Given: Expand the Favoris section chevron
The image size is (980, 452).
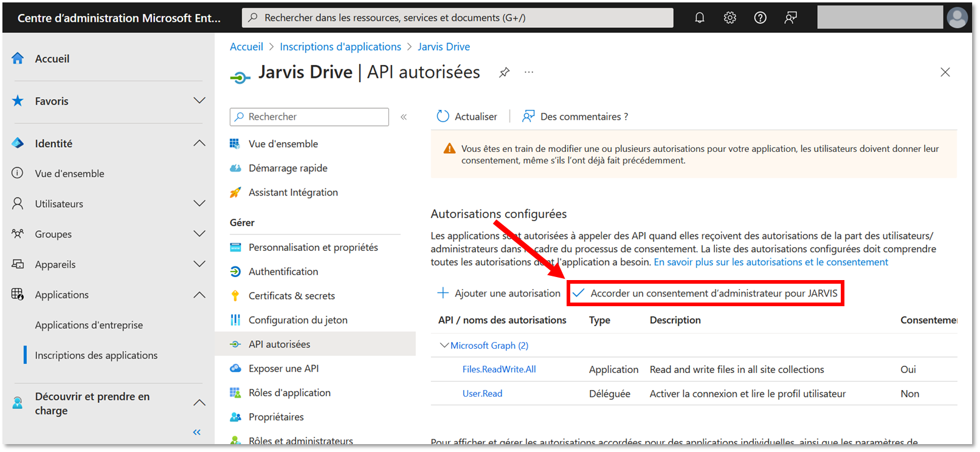Looking at the screenshot, I should [199, 101].
